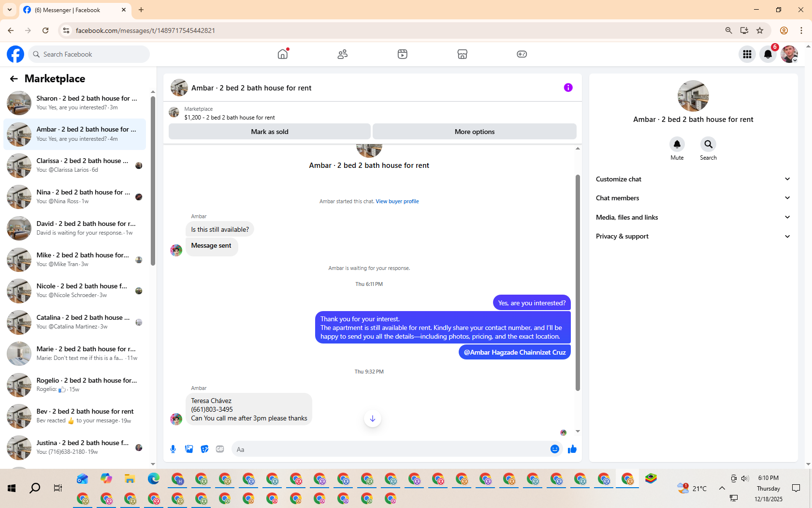Attach a photo using the image icon
Viewport: 812px width, 508px height.
coord(189,449)
